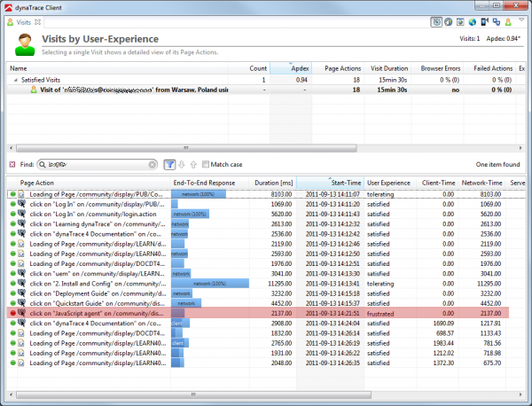Select click on "Learning dynaTrace" action row
Viewport: 532px width, 406px height.
266,224
